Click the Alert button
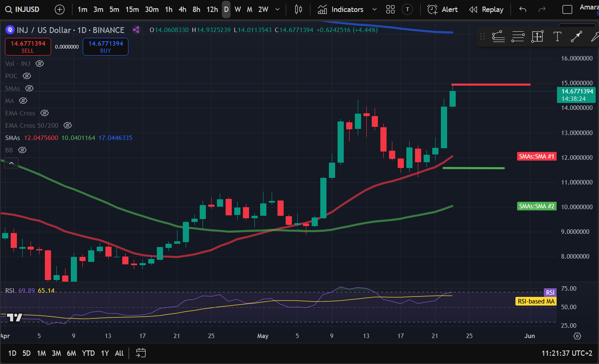Screen dimensions: 599x364 point(443,9)
